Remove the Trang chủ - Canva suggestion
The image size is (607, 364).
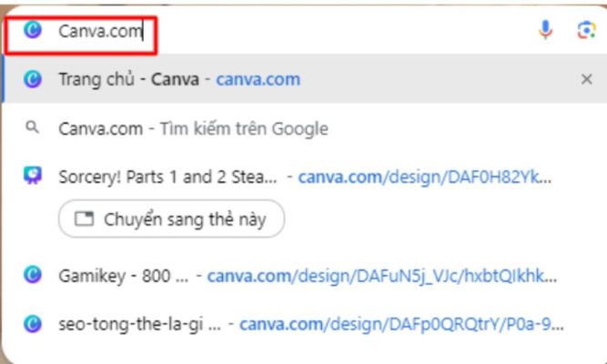[x=586, y=79]
